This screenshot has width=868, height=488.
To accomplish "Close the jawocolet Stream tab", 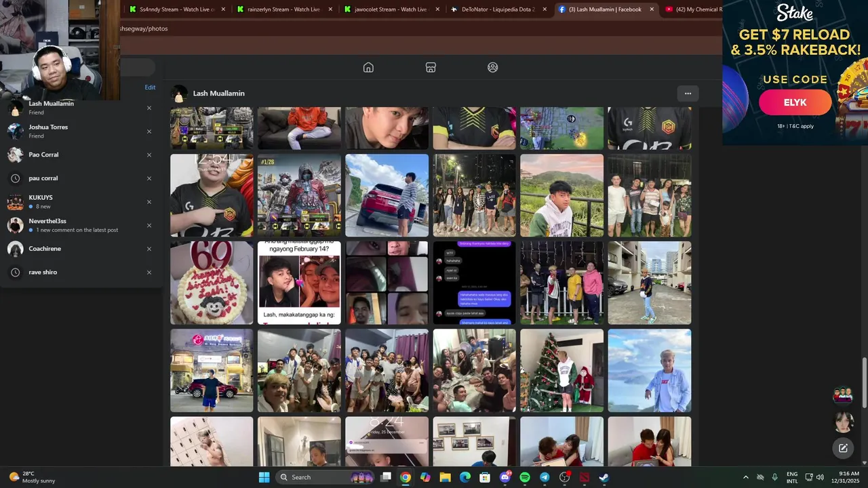I will point(438,9).
